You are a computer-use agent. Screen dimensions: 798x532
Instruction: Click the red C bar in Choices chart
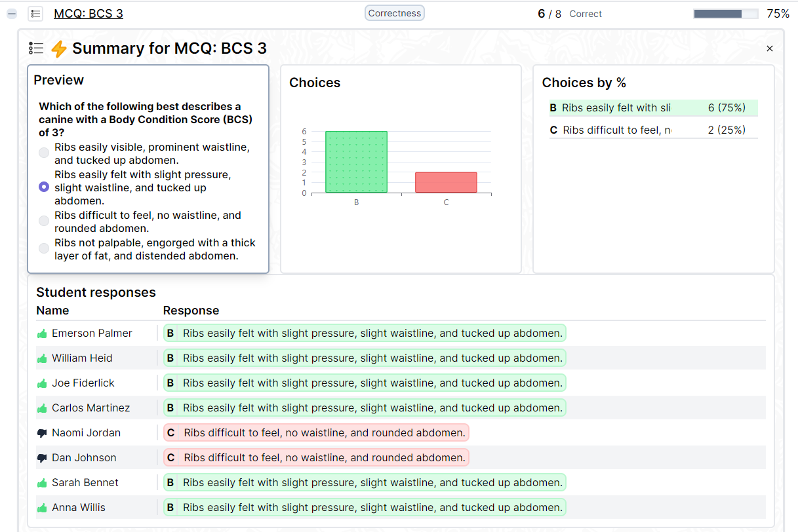pyautogui.click(x=446, y=182)
